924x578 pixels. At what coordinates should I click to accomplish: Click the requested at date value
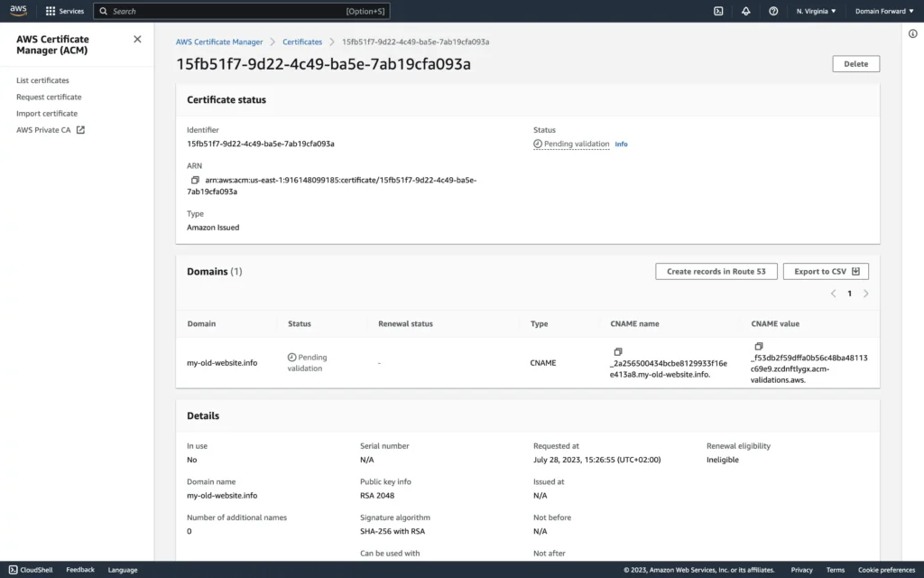[x=597, y=460]
